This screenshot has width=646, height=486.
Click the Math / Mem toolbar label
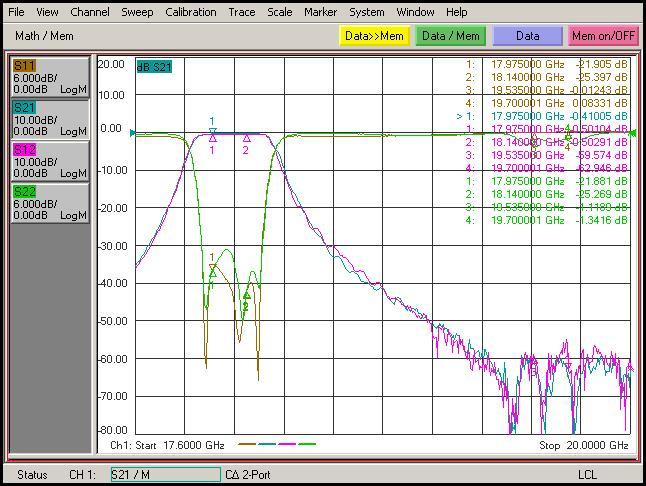pos(44,36)
